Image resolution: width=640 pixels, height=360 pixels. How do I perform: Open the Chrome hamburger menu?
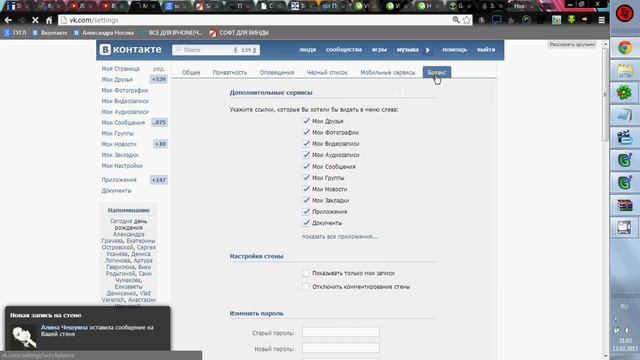[x=602, y=20]
